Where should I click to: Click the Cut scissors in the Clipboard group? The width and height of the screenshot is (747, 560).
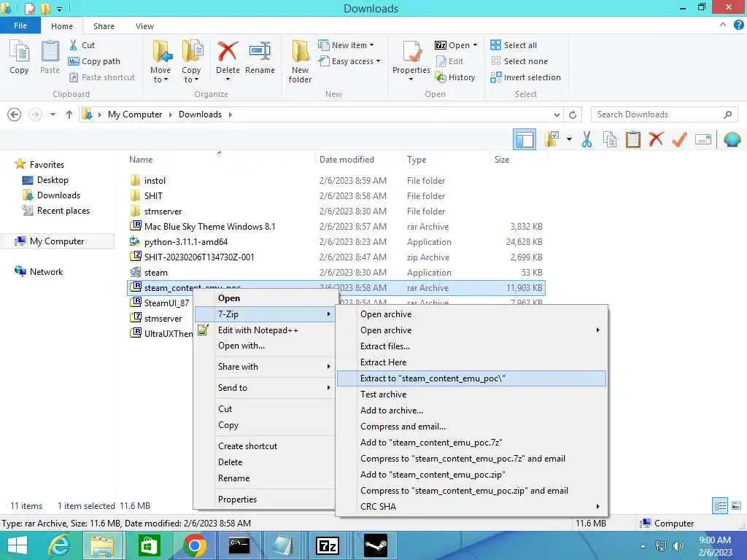tap(74, 45)
